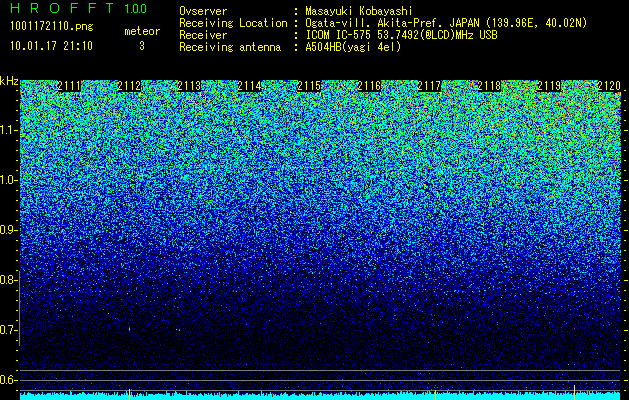The width and height of the screenshot is (629, 400).
Task: Click the Receiving antenna label
Action: coord(230,47)
